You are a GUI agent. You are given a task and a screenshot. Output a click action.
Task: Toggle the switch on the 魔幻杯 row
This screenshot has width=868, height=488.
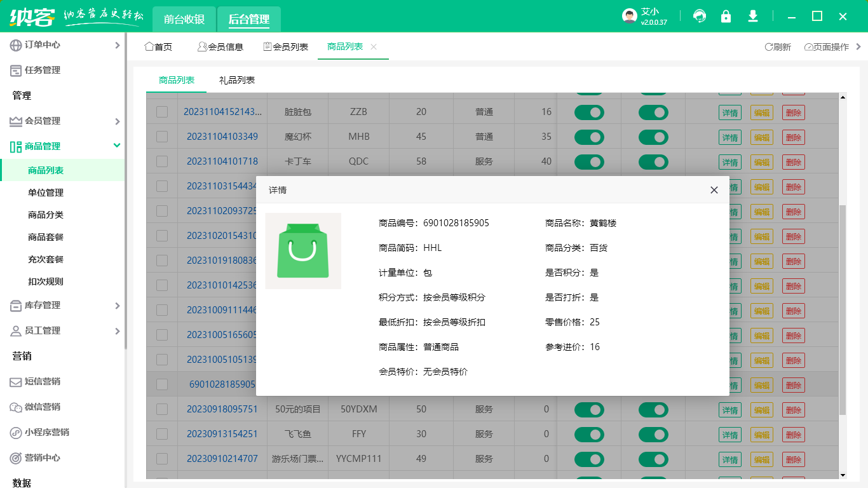coord(589,137)
